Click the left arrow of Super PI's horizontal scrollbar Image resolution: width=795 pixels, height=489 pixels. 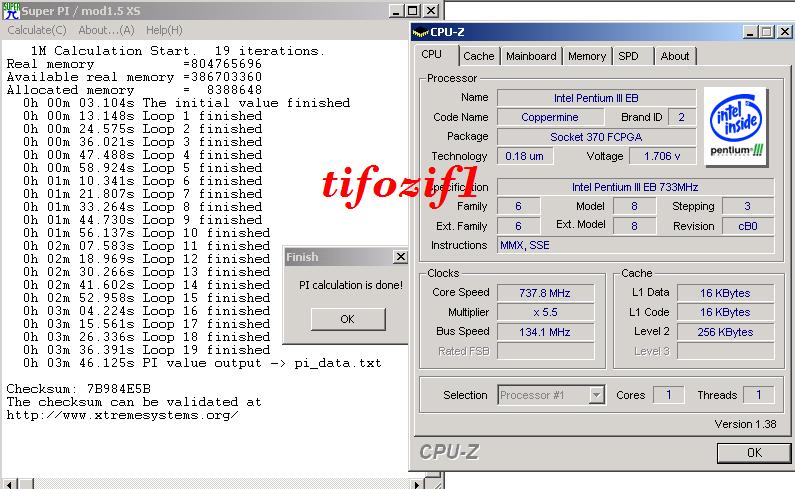point(10,484)
